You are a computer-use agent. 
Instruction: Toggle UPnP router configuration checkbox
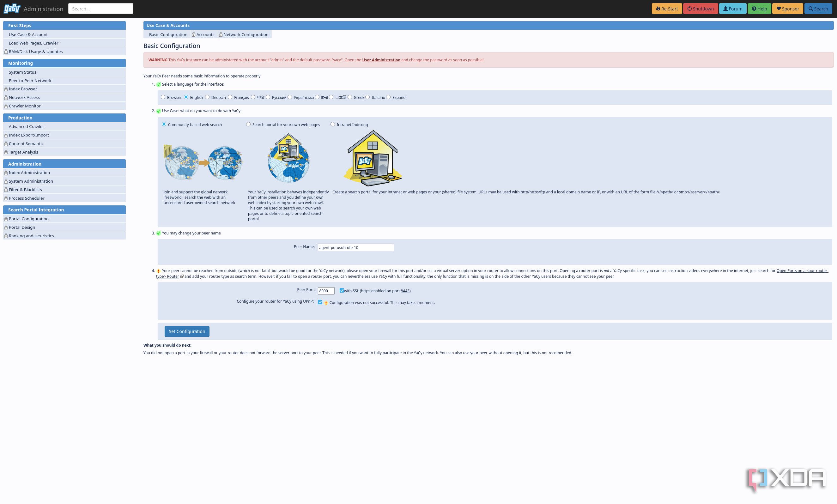click(x=320, y=302)
